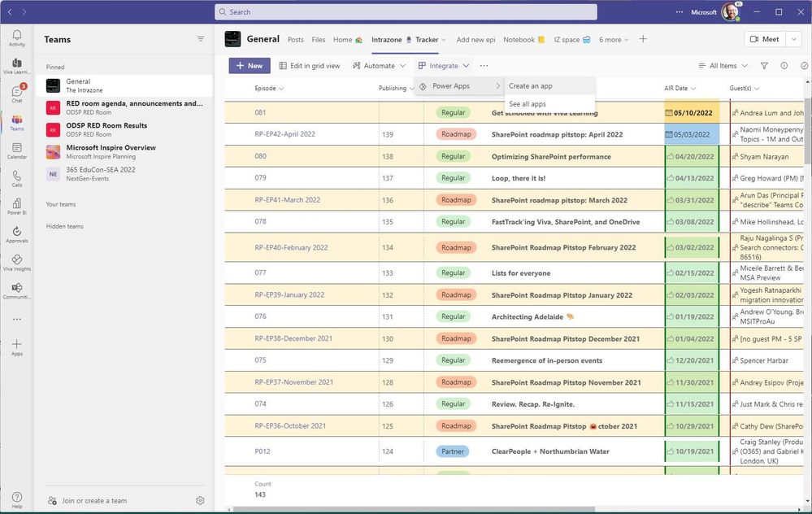Screen dimensions: 812x514
Task: Open the Add new epi tab
Action: click(476, 39)
